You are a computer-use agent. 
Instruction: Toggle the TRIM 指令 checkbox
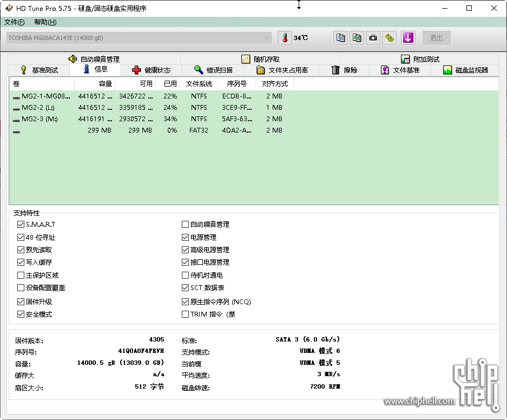point(185,314)
